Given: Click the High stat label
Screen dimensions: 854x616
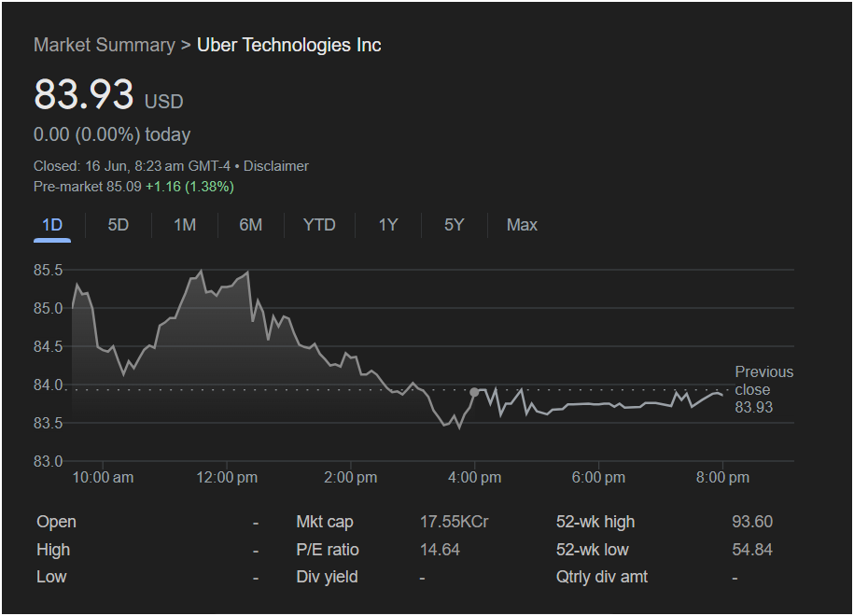Looking at the screenshot, I should pyautogui.click(x=53, y=550).
